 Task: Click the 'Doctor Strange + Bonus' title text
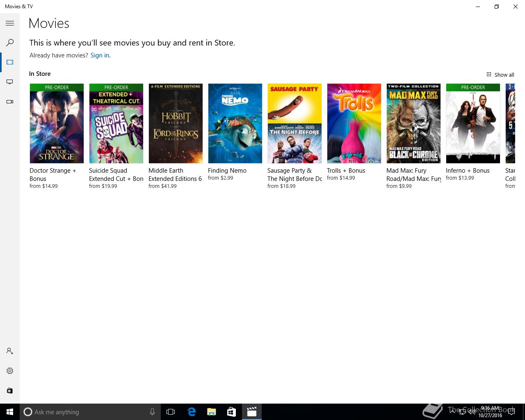(53, 175)
